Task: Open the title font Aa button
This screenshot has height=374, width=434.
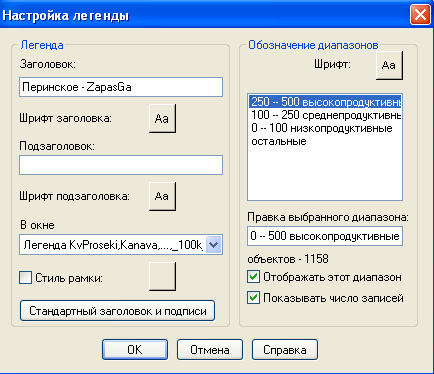Action: tap(162, 118)
